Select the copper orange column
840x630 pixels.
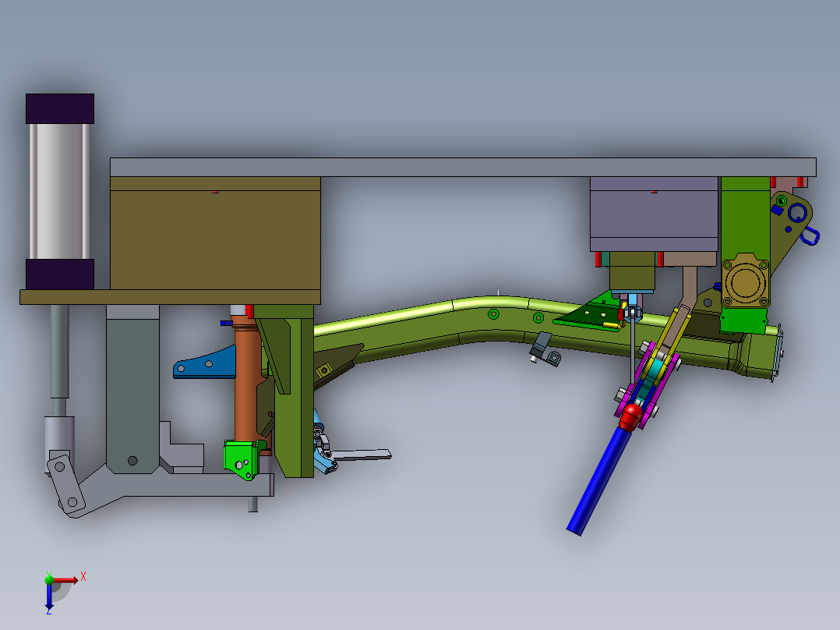[x=247, y=380]
